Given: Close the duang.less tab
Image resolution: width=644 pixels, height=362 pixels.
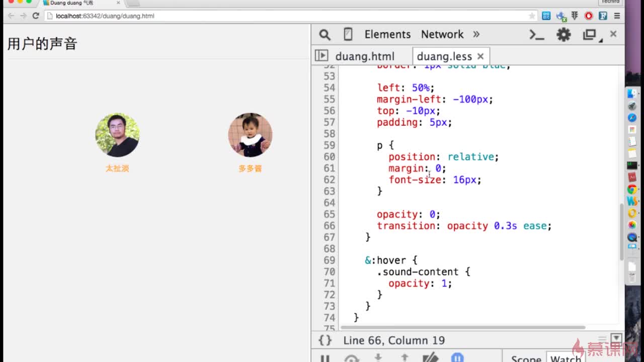Looking at the screenshot, I should pyautogui.click(x=480, y=56).
